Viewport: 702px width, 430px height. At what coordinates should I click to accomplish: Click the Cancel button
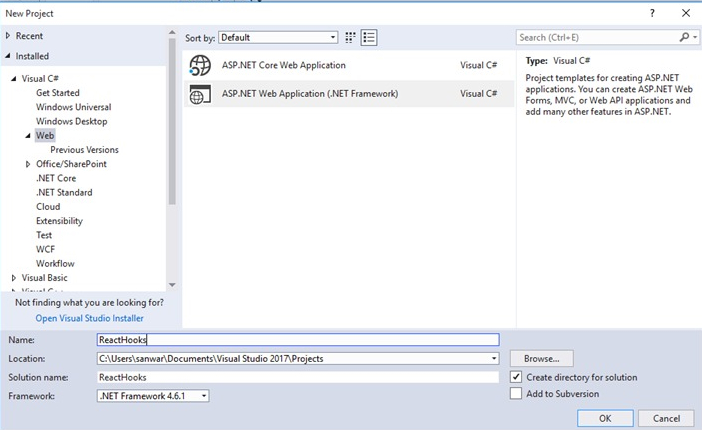(666, 418)
